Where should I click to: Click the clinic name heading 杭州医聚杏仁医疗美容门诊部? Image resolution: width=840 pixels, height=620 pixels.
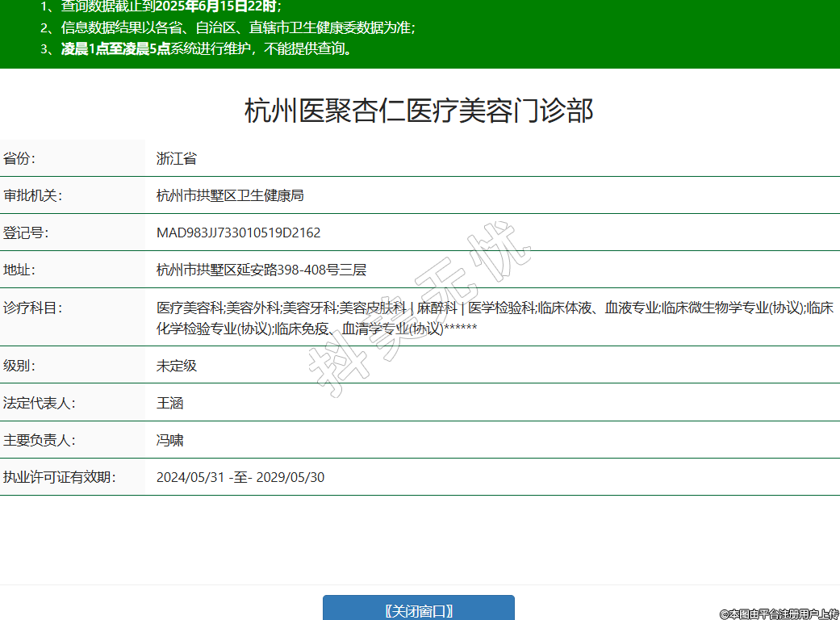point(419,111)
